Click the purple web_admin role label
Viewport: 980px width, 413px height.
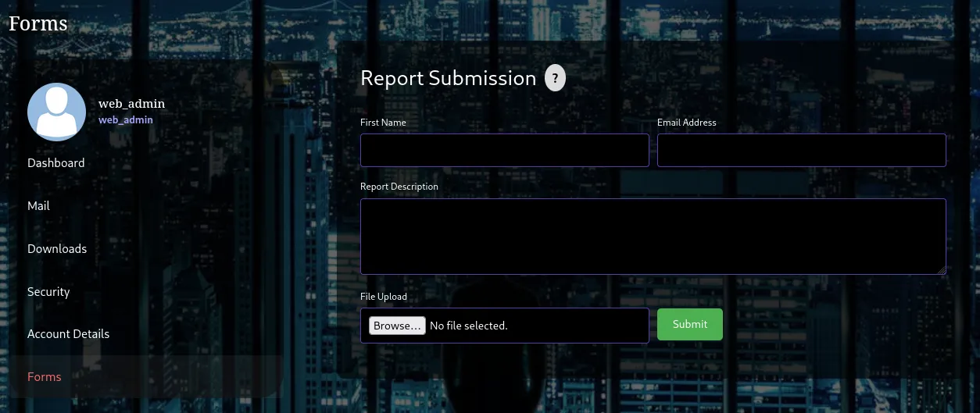[125, 120]
